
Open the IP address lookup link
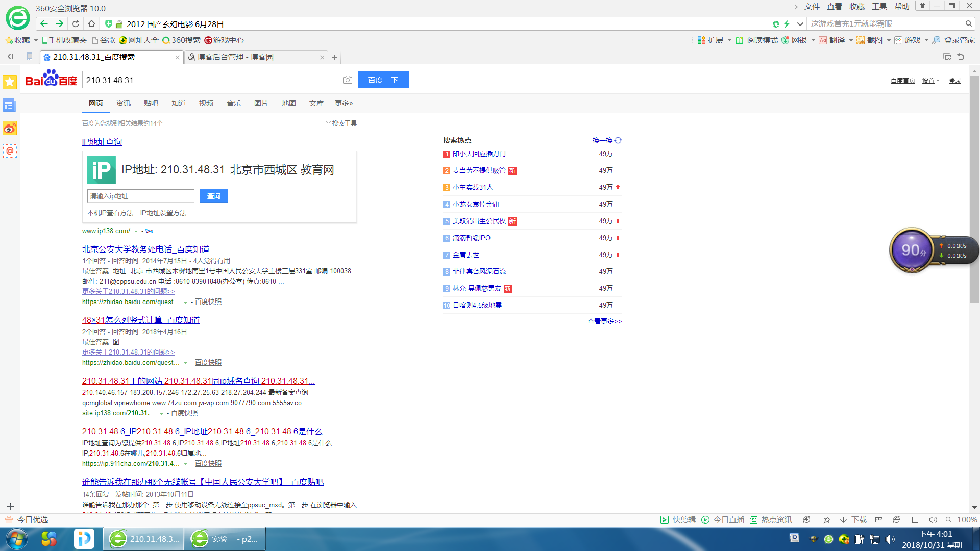102,142
